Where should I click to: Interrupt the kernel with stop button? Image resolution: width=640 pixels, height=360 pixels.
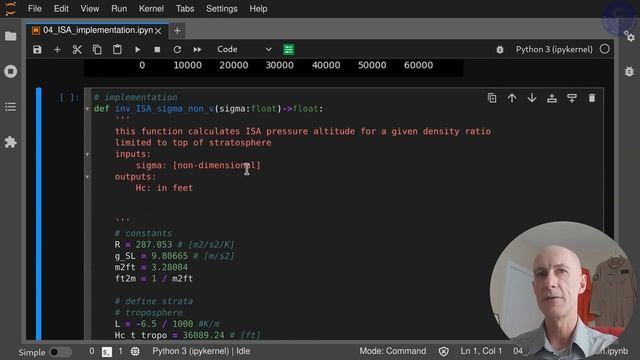157,49
